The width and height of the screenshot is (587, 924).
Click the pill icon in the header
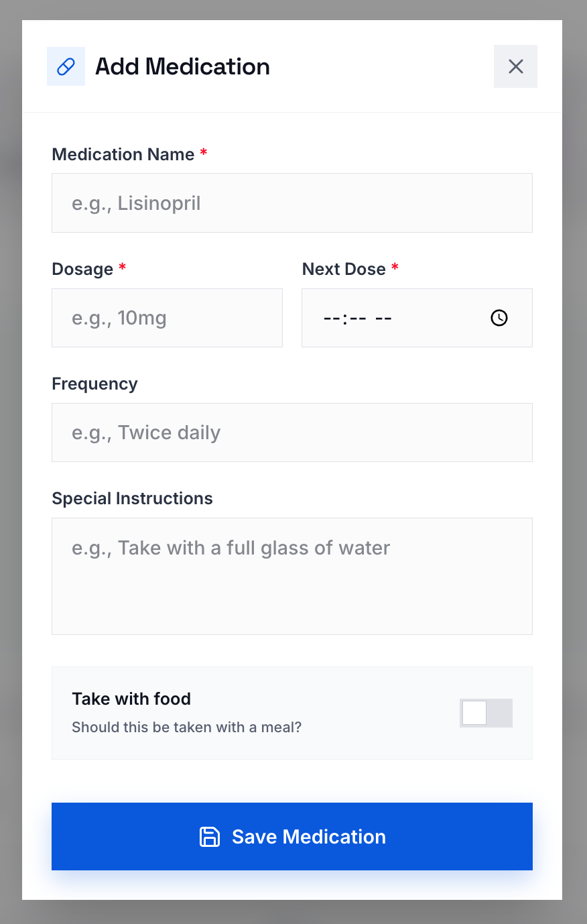pyautogui.click(x=66, y=66)
